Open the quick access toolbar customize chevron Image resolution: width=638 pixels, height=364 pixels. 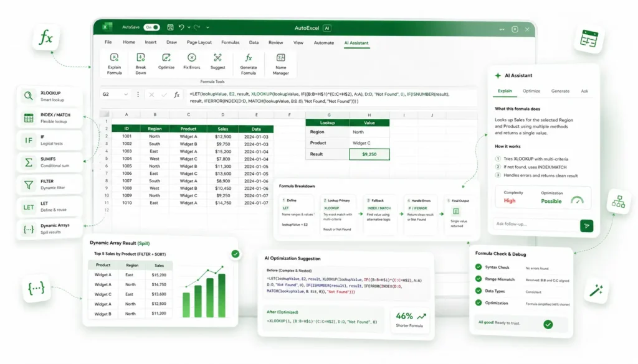[x=207, y=27]
